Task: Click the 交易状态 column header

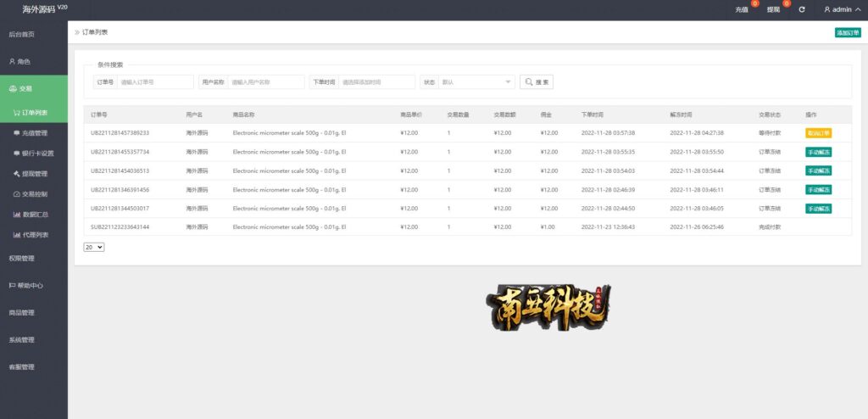Action: pos(770,115)
